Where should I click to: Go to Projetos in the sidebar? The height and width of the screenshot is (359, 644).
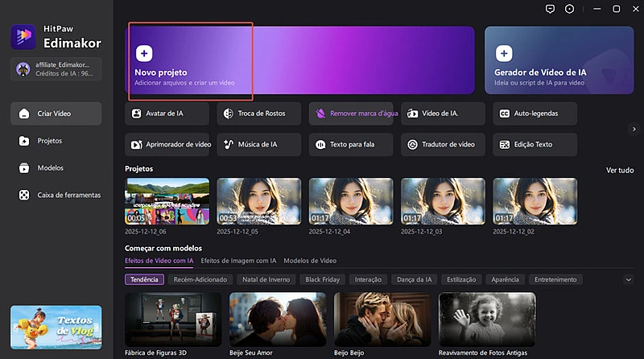click(50, 141)
